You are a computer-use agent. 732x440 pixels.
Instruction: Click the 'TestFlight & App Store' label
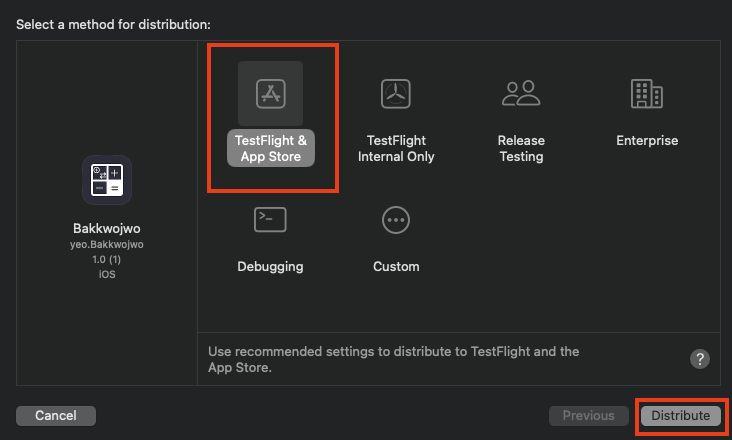(271, 148)
